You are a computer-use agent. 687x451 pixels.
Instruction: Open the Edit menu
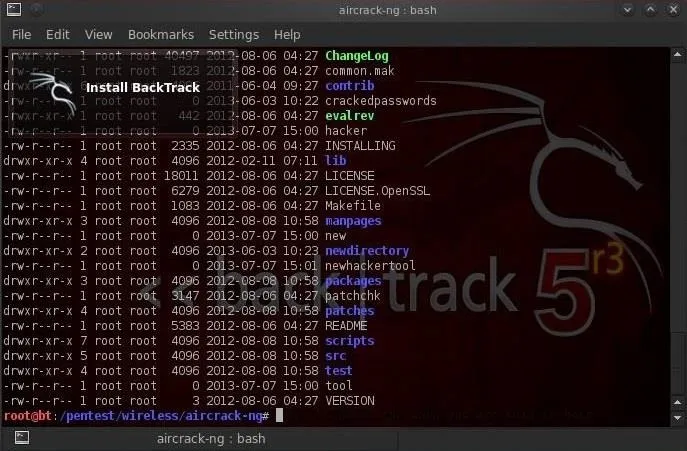tap(57, 35)
